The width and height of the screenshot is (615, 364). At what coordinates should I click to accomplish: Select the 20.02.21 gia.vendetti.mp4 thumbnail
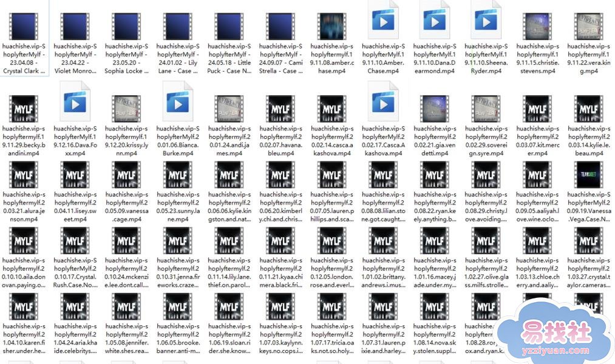click(x=435, y=109)
